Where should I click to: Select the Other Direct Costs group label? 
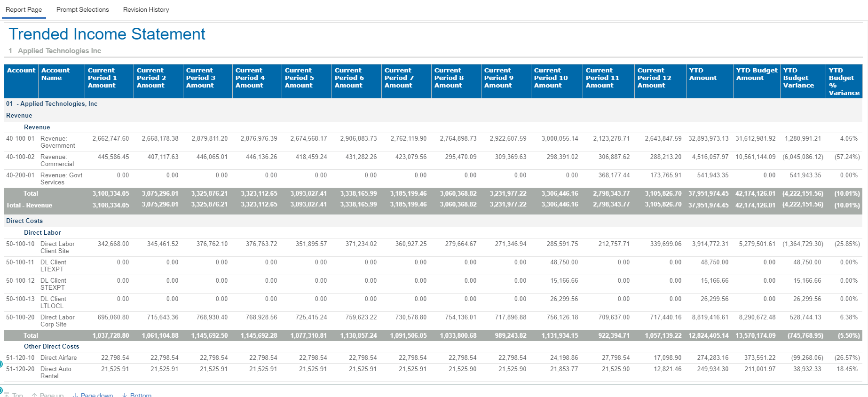52,346
